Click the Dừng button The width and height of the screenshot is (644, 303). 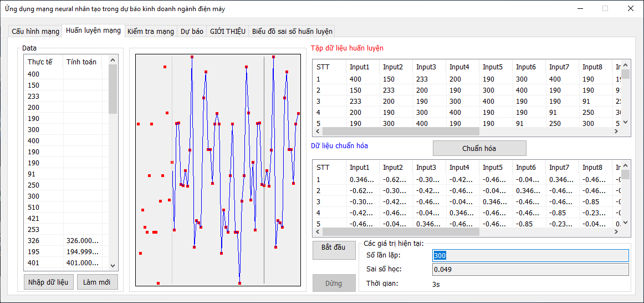[334, 283]
